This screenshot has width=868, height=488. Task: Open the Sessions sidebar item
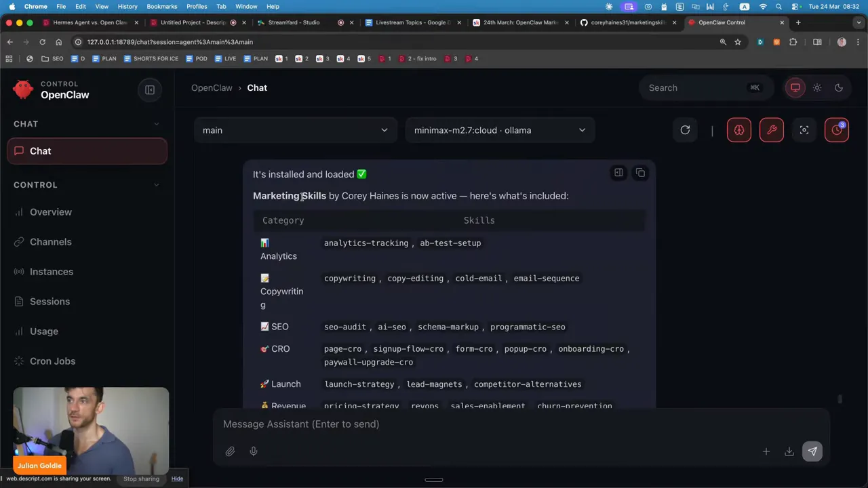point(87,302)
